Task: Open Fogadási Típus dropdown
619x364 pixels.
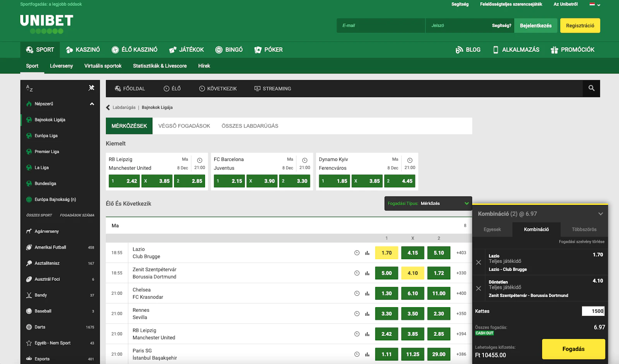Action: coord(428,203)
